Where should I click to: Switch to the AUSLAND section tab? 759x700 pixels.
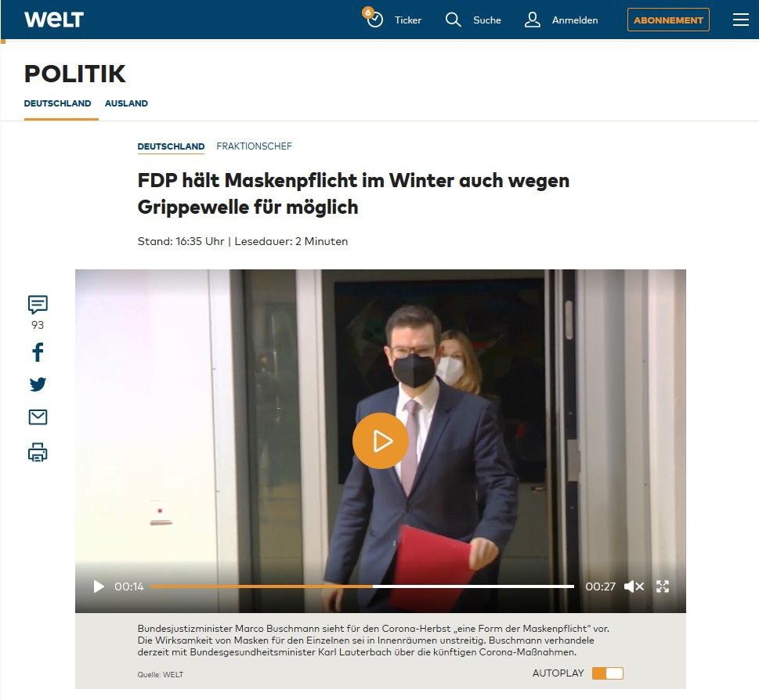click(126, 103)
